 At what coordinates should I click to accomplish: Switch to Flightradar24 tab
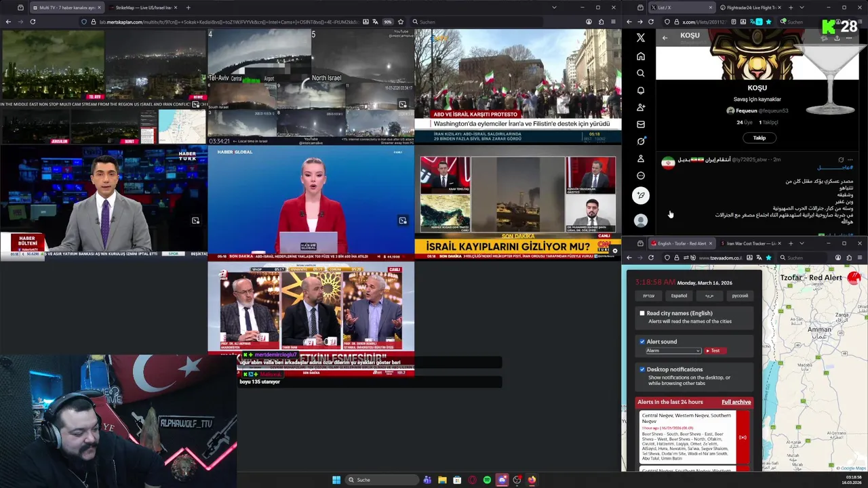coord(749,7)
